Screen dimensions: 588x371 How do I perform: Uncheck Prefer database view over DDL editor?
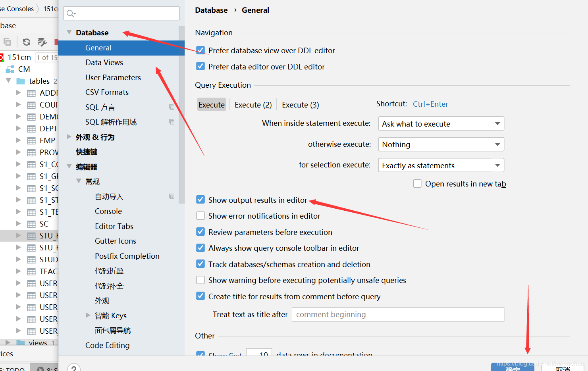pyautogui.click(x=200, y=50)
